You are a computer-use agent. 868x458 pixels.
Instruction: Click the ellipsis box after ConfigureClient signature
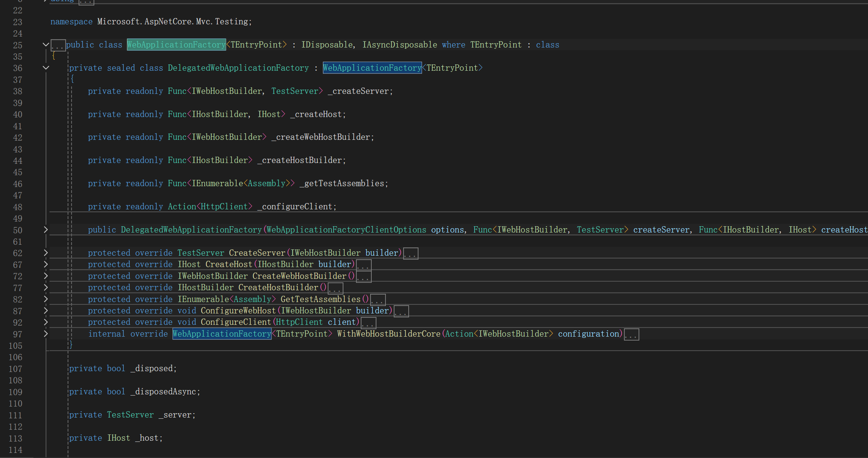coord(368,323)
